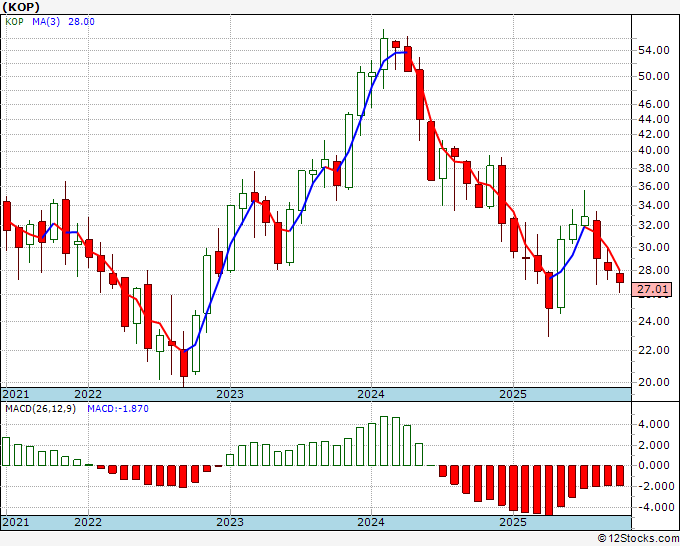Click the 34.00 price axis label

coord(654,205)
